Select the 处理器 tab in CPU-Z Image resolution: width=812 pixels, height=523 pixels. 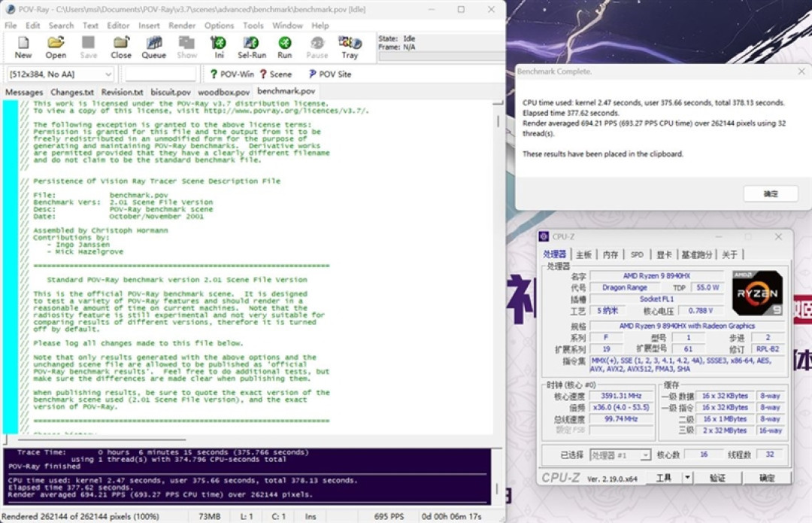click(x=554, y=254)
